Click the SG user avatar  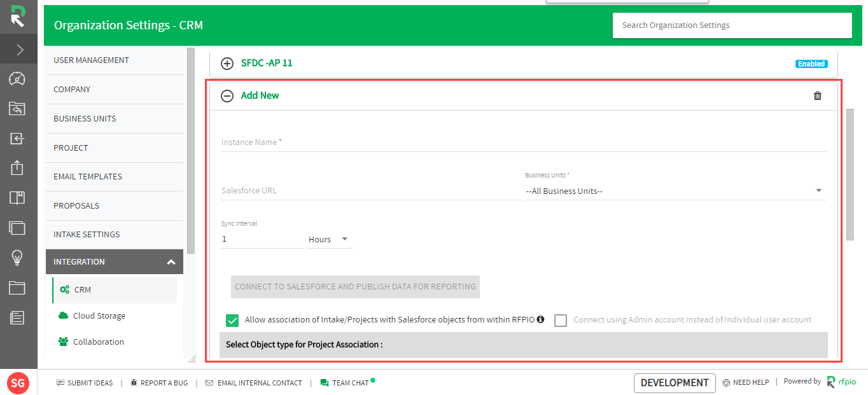(18, 383)
